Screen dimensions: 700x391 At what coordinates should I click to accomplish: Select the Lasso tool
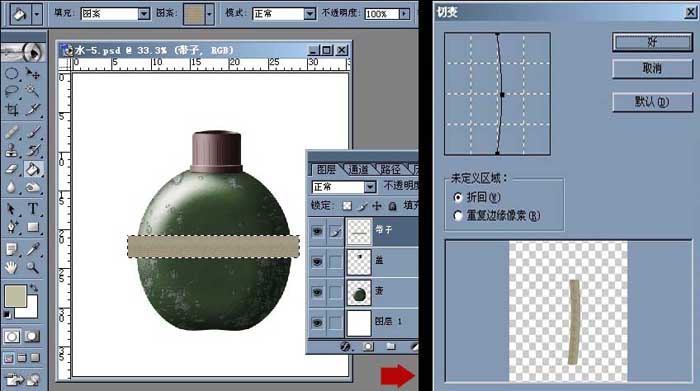click(x=12, y=92)
